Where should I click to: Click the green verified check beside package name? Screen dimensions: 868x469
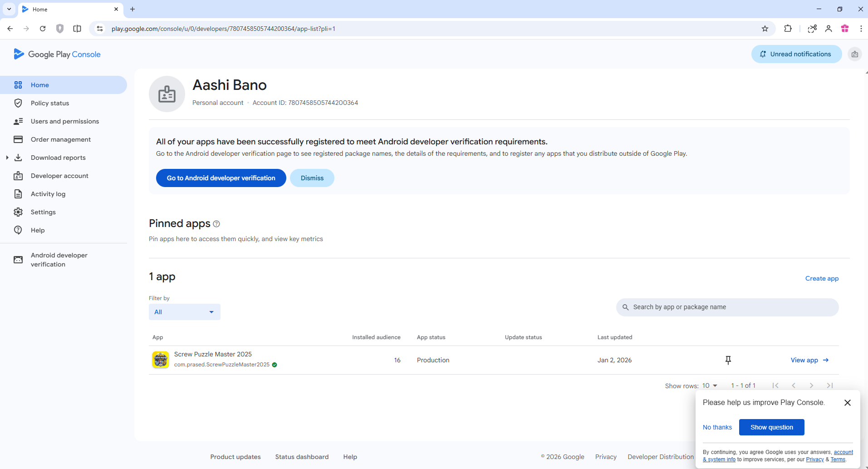tap(275, 365)
